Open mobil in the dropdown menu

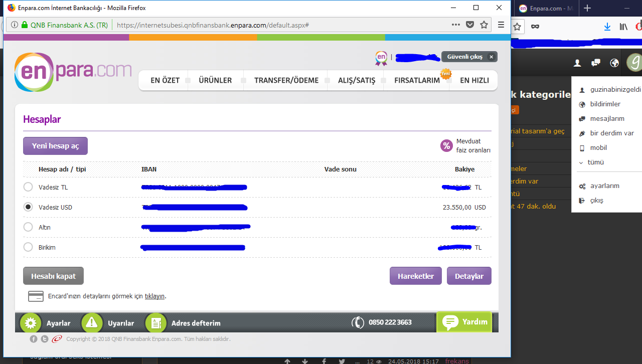click(x=598, y=148)
